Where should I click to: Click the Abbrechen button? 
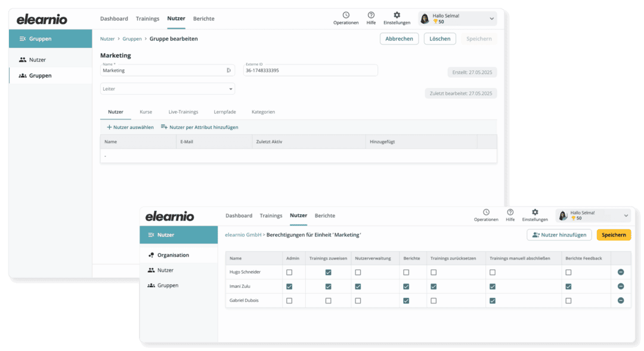399,39
